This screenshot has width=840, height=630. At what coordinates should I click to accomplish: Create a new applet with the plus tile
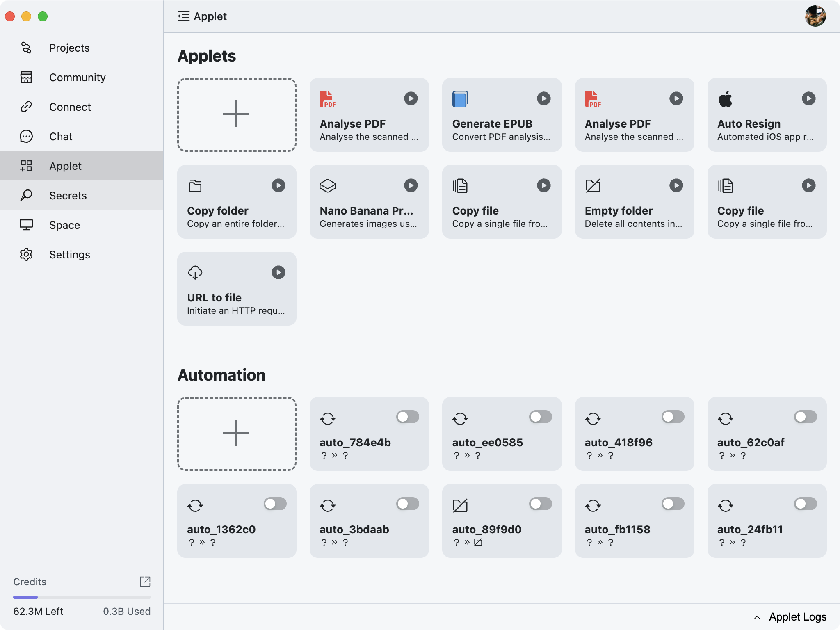click(236, 114)
